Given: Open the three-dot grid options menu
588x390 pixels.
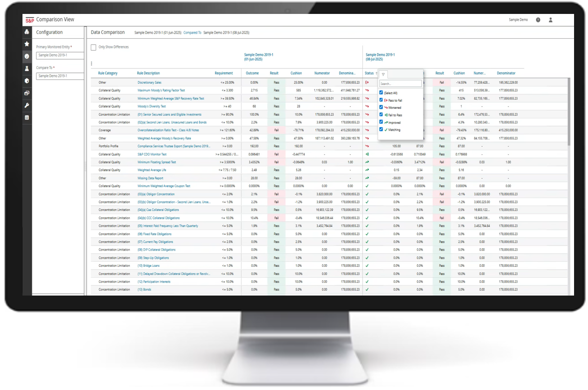Looking at the screenshot, I should tap(92, 64).
